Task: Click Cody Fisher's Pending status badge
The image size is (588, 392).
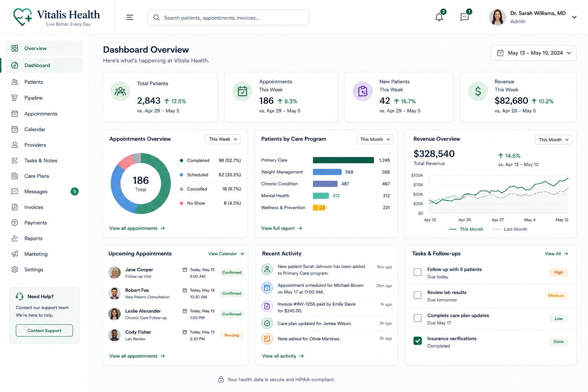Action: click(232, 335)
